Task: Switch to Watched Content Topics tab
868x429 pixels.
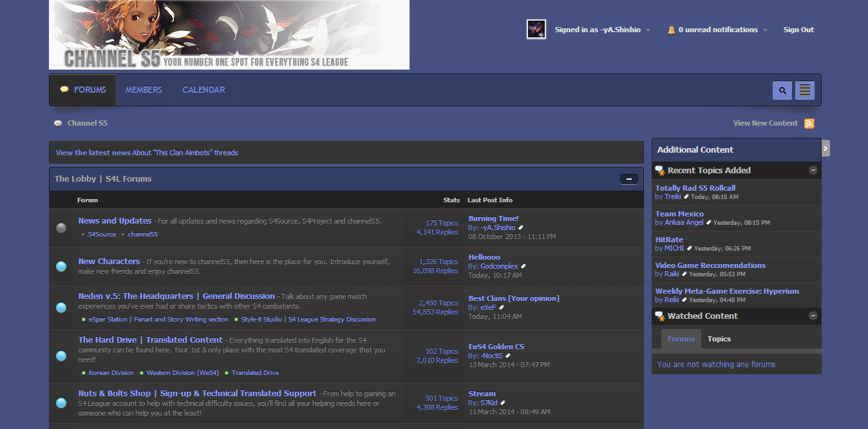Action: point(719,339)
